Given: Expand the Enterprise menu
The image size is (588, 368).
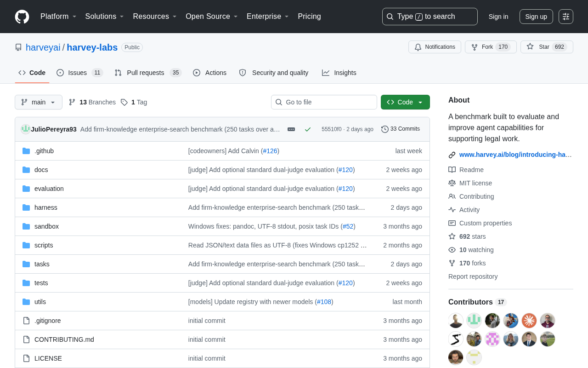Looking at the screenshot, I should (268, 17).
